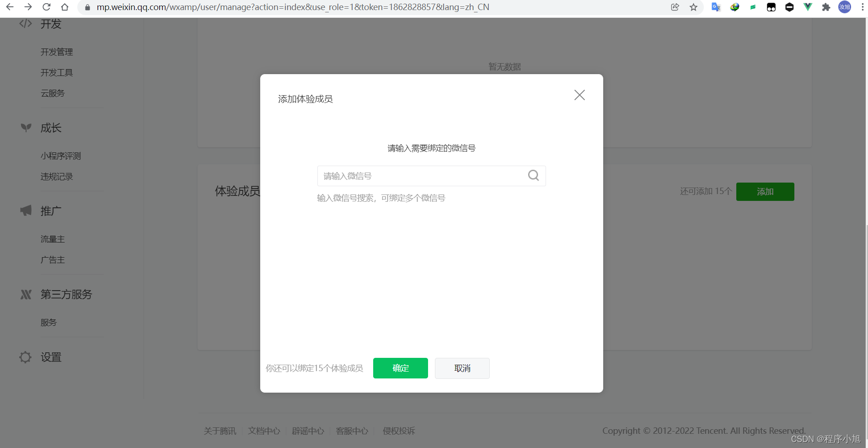Click the address bar URL

coord(293,7)
